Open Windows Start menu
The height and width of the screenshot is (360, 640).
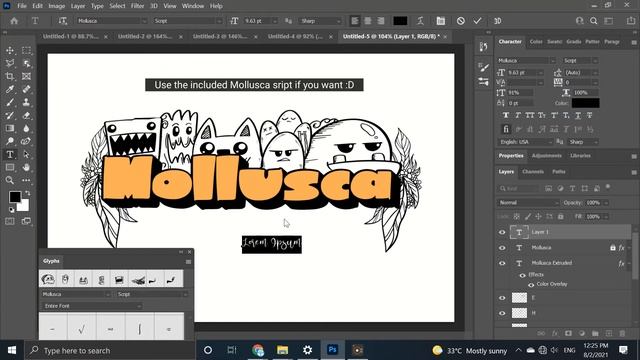[12, 350]
